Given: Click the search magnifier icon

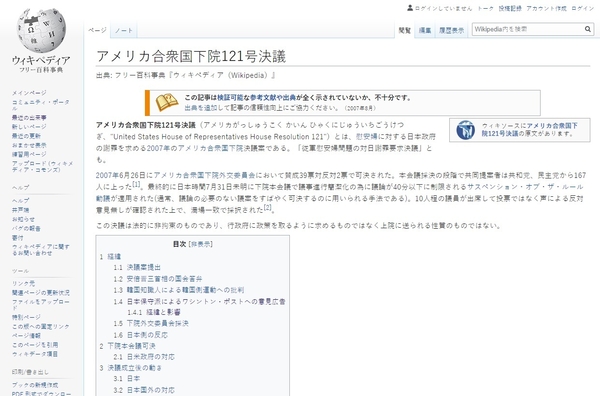Looking at the screenshot, I should pos(588,29).
